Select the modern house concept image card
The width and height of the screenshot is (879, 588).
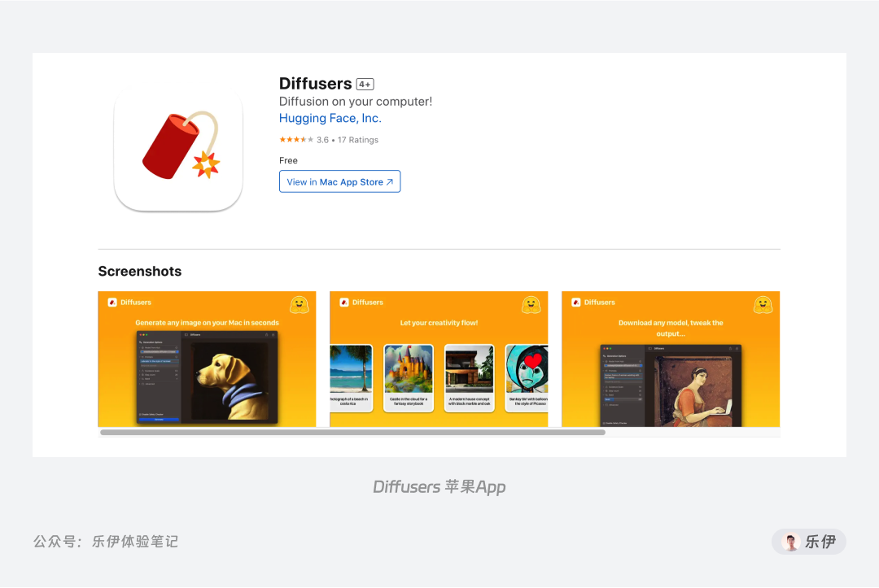click(470, 378)
